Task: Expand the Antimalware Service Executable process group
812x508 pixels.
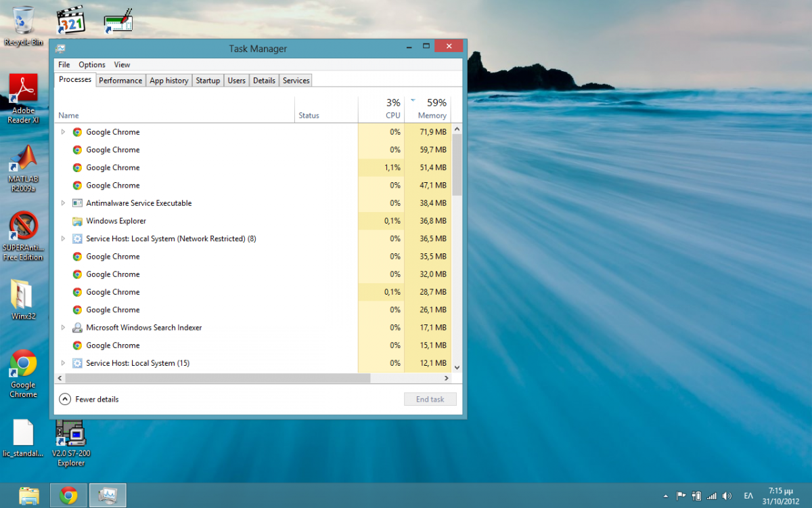Action: (x=63, y=203)
